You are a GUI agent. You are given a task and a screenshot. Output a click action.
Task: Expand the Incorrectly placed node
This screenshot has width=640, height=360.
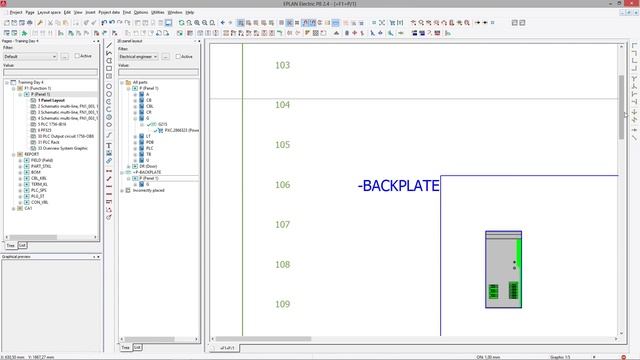(x=122, y=191)
